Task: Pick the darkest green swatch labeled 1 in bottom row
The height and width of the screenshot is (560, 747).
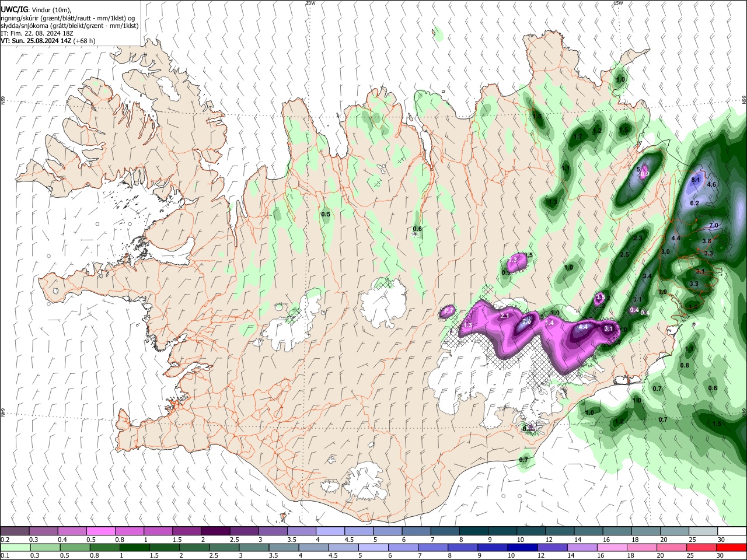Action: click(135, 547)
